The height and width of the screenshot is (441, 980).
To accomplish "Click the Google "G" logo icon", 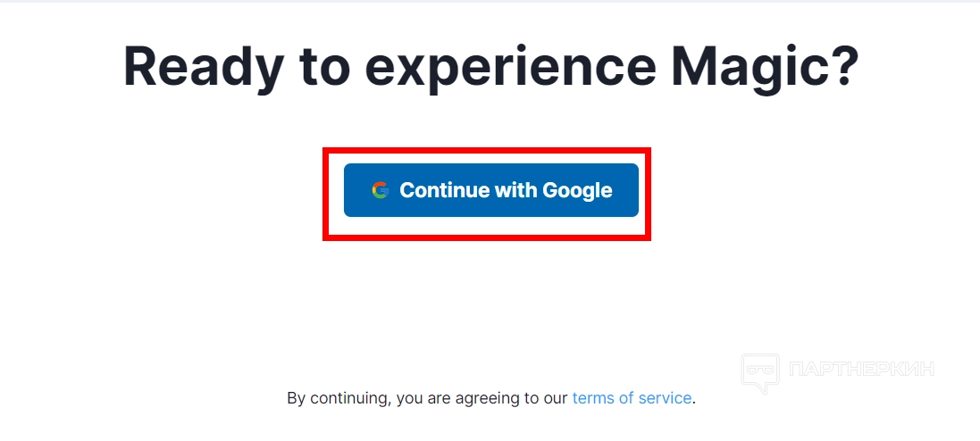I will pos(381,190).
